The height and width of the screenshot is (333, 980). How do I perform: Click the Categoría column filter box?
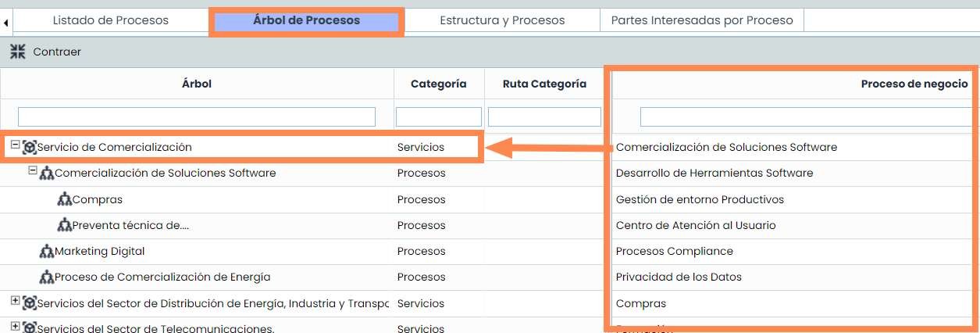[x=438, y=117]
